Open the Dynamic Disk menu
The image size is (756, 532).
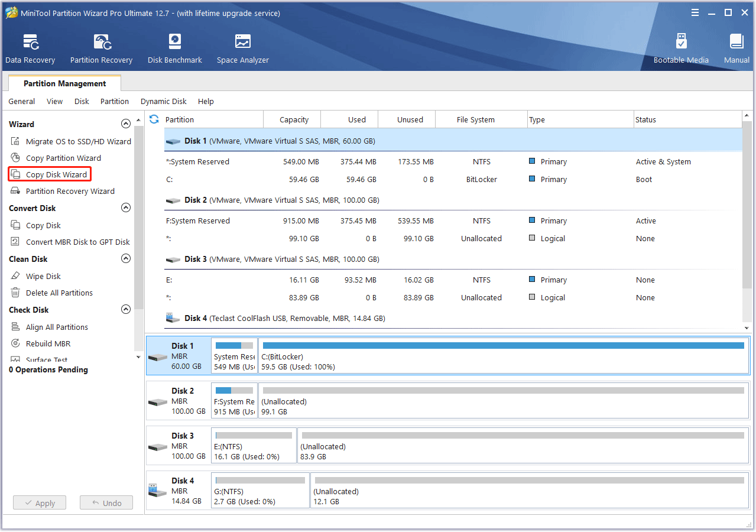pos(163,101)
